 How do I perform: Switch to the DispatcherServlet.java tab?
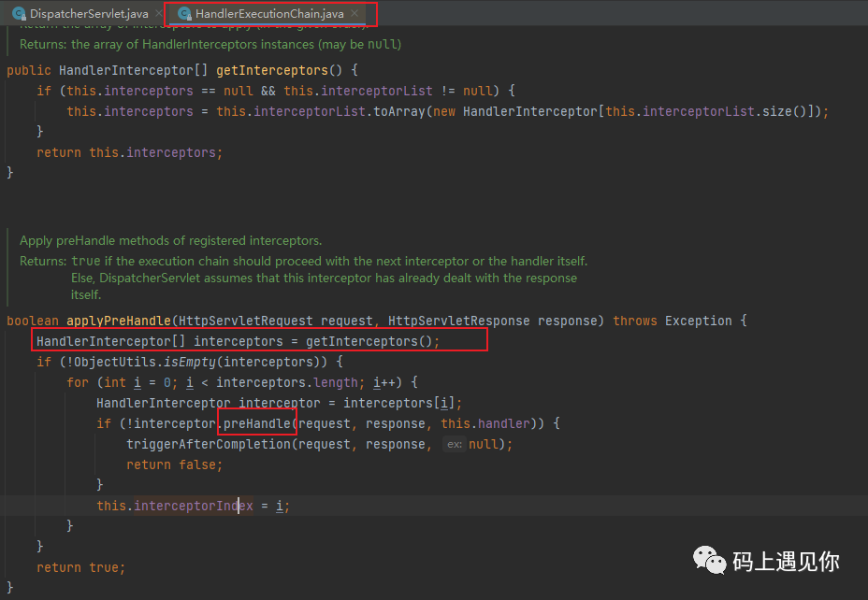89,14
